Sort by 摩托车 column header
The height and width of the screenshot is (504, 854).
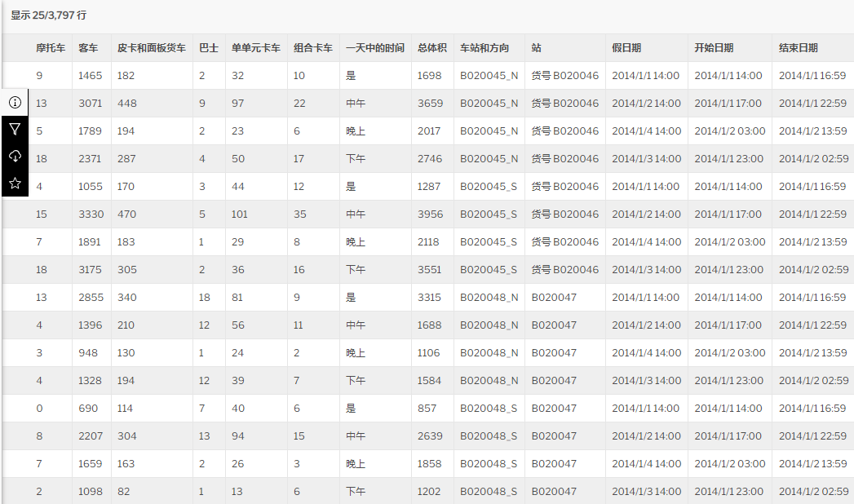coord(51,48)
